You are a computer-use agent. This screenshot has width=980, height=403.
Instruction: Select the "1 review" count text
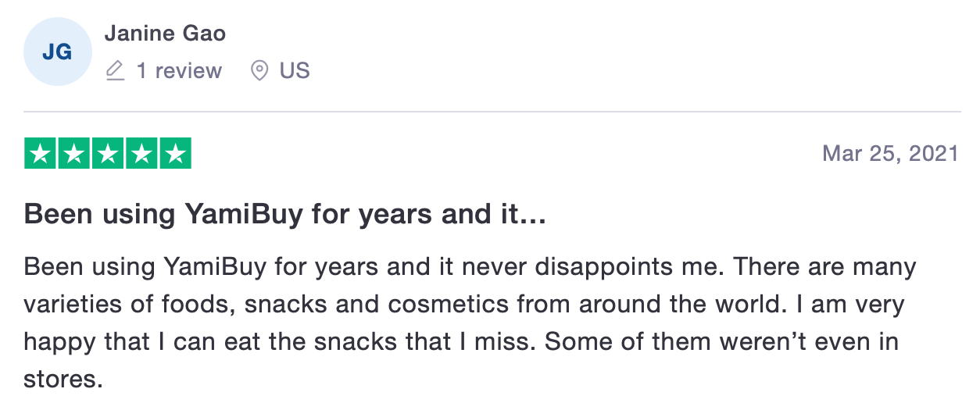coord(179,71)
